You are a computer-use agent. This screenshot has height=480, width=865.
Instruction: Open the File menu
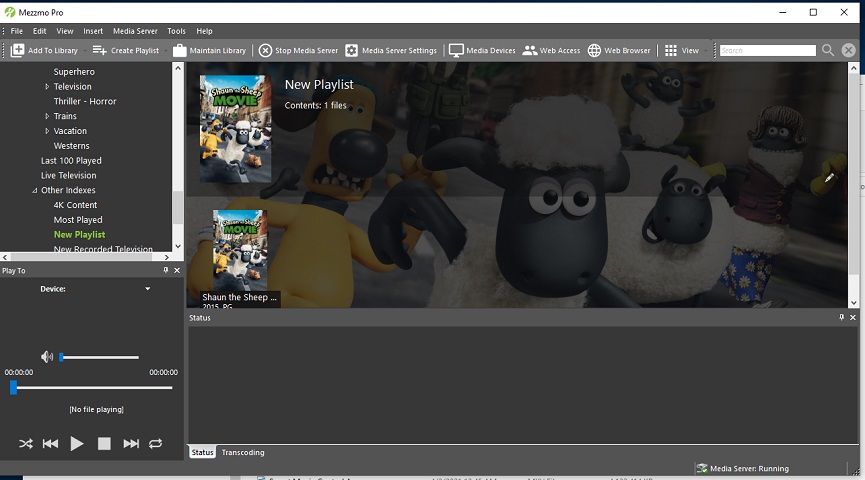(x=17, y=31)
